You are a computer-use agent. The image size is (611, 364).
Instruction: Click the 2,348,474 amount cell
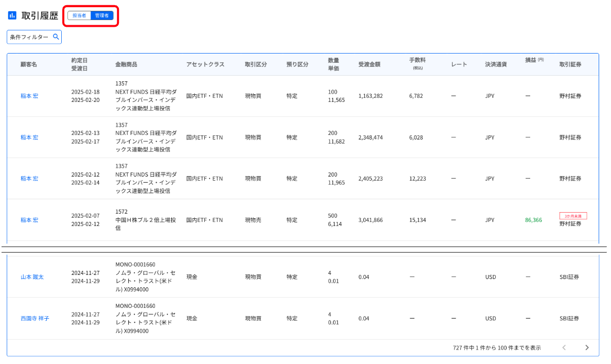coord(371,137)
